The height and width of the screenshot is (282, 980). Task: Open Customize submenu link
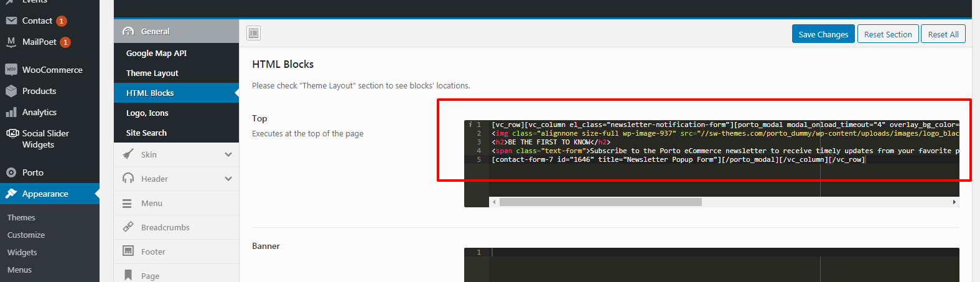(x=26, y=235)
